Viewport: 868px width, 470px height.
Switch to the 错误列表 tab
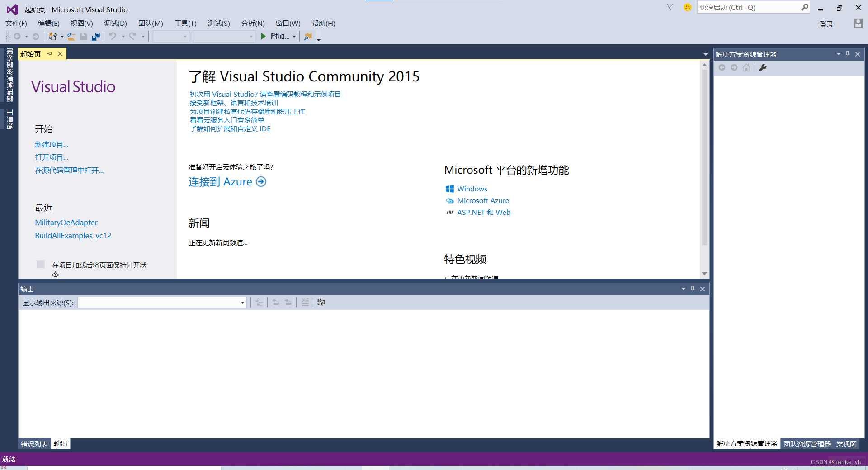point(34,444)
